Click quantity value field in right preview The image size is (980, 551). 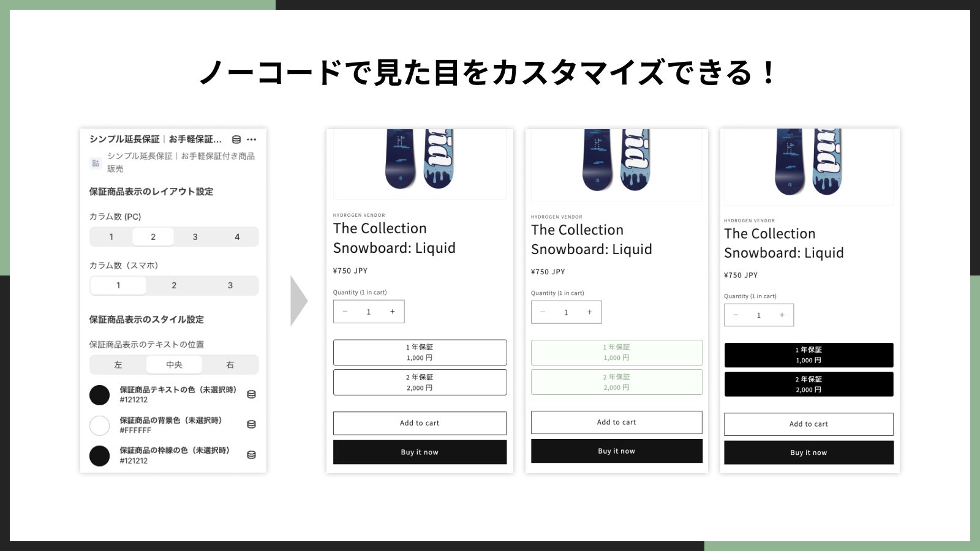pos(759,315)
